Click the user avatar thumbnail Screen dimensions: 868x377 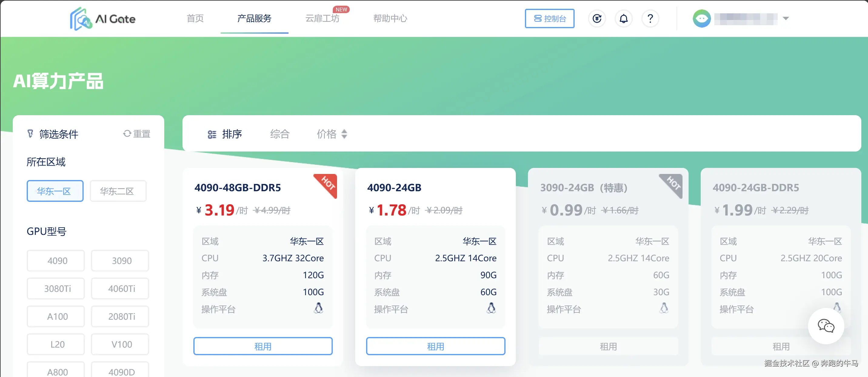[x=702, y=18]
